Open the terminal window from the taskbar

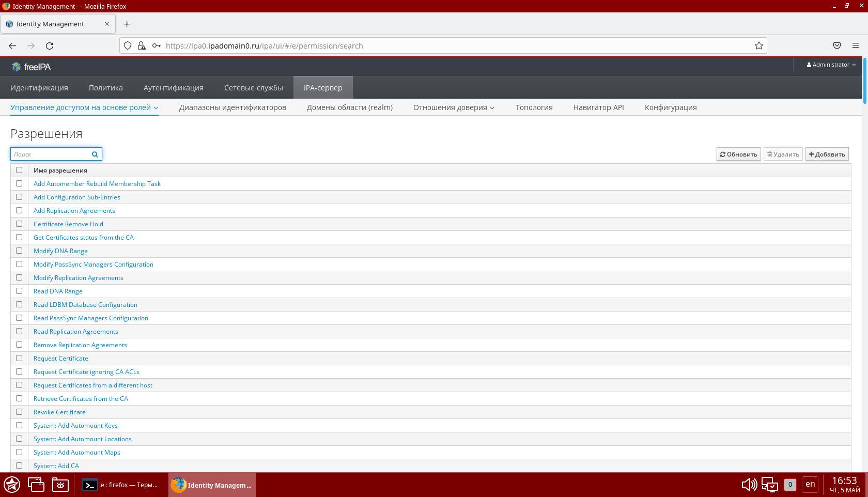tap(121, 485)
